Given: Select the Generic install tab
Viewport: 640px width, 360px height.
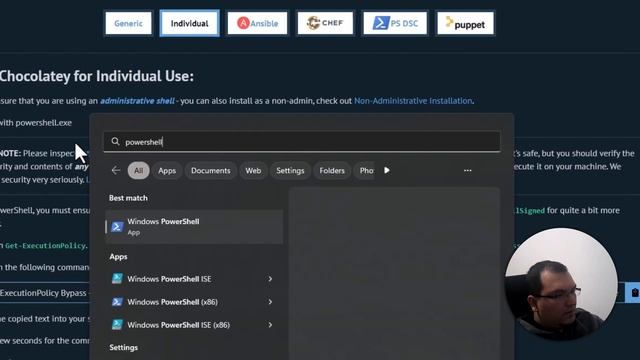Looking at the screenshot, I should [129, 23].
